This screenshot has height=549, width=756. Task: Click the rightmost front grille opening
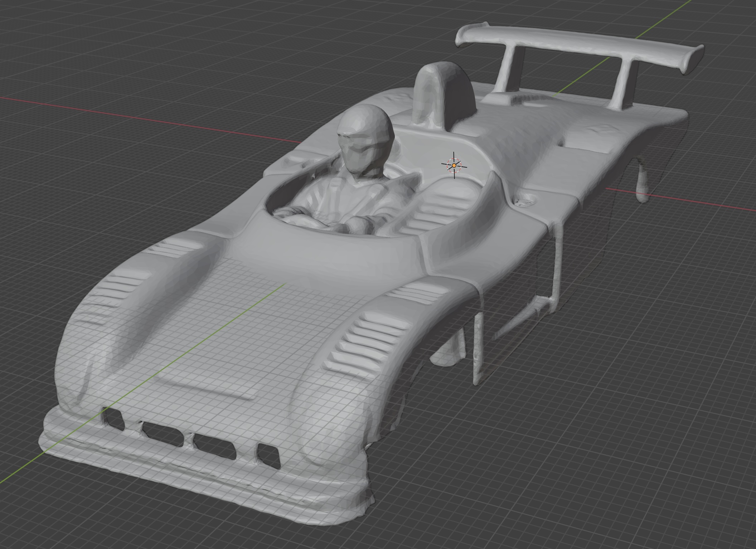click(x=268, y=456)
